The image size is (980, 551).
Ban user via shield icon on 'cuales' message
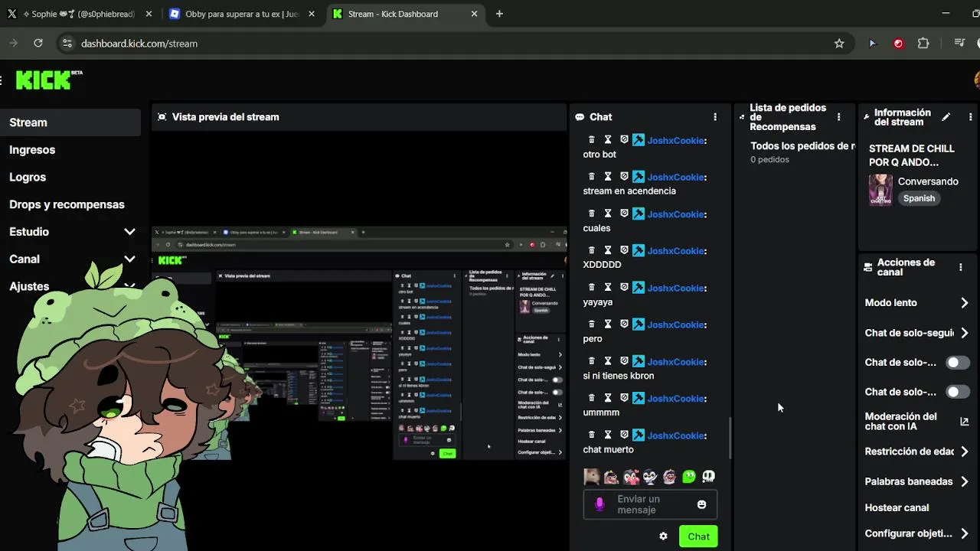pos(624,214)
